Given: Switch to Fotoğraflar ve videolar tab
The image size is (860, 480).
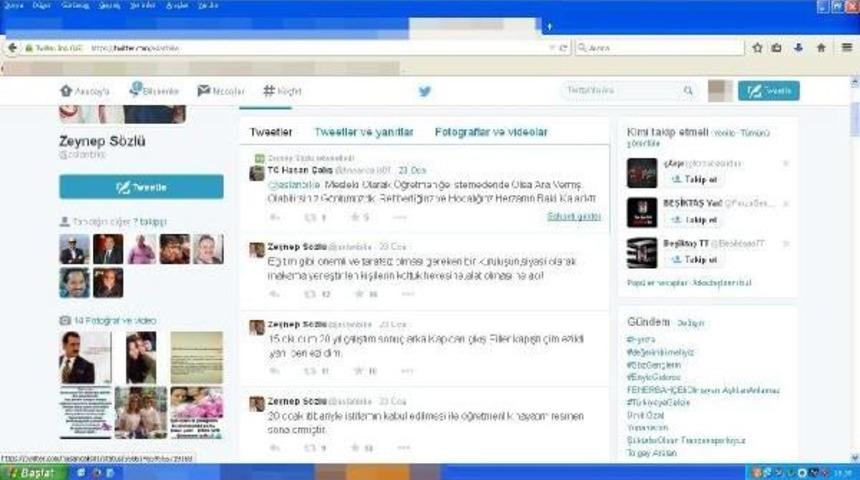Looking at the screenshot, I should tap(491, 132).
